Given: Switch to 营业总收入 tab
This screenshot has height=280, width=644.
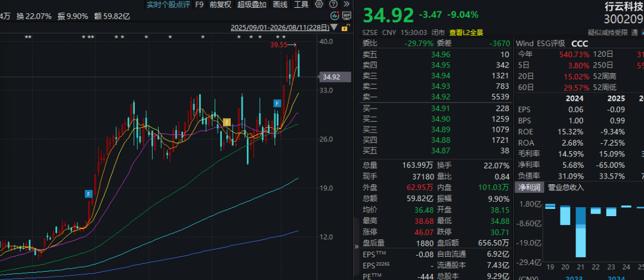Looking at the screenshot, I should (x=565, y=187).
